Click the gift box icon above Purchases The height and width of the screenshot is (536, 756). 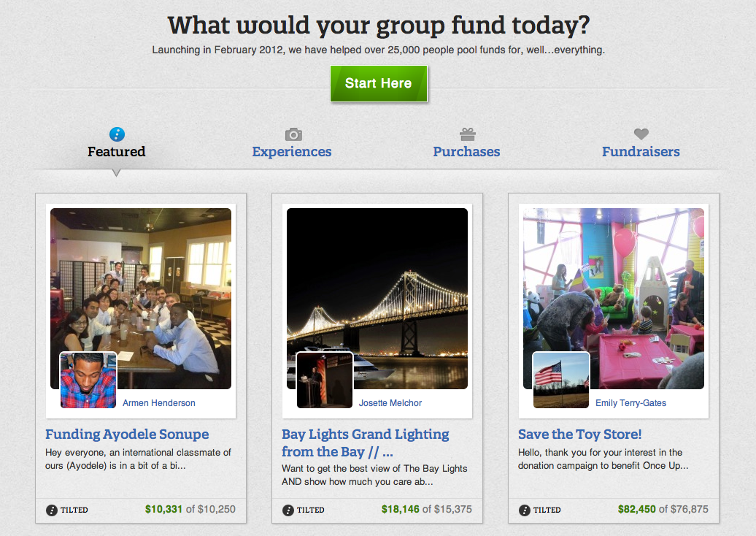pos(467,134)
